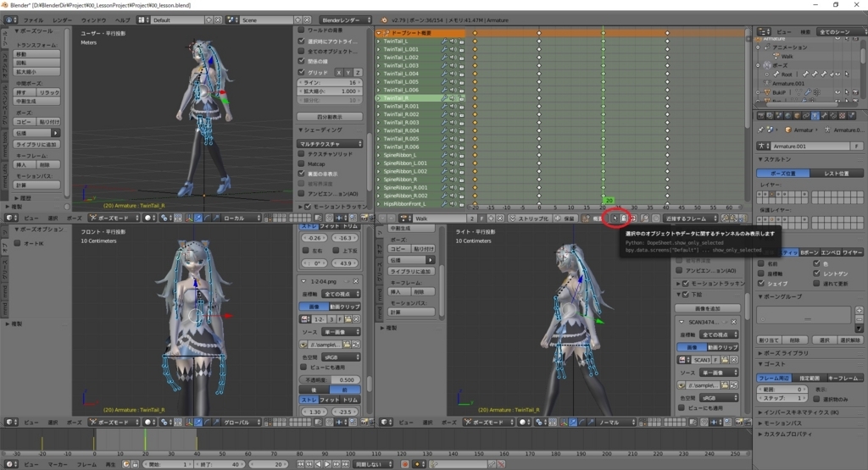Toggle the レントゲン checkbox
This screenshot has width=868, height=470.
click(x=816, y=274)
